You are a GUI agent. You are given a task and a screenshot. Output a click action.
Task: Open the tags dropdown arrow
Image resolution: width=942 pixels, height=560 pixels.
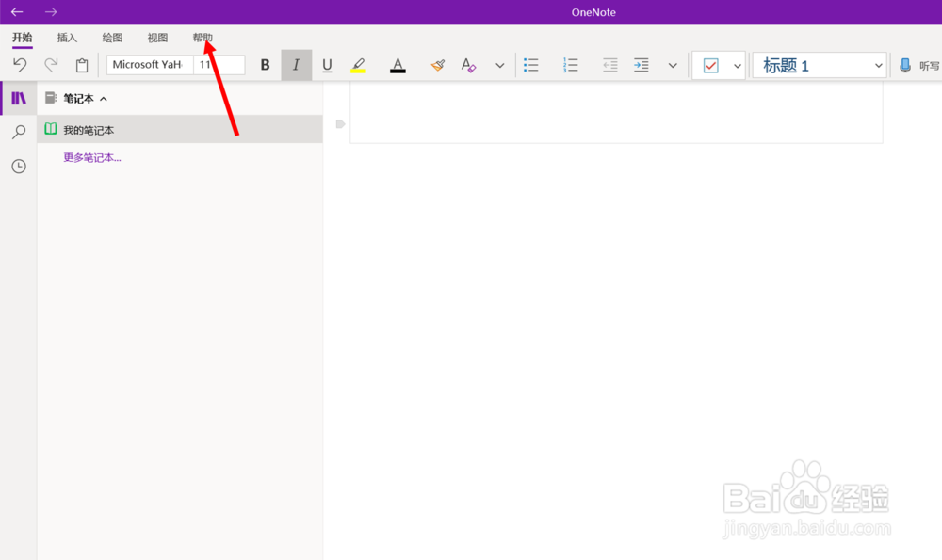738,66
